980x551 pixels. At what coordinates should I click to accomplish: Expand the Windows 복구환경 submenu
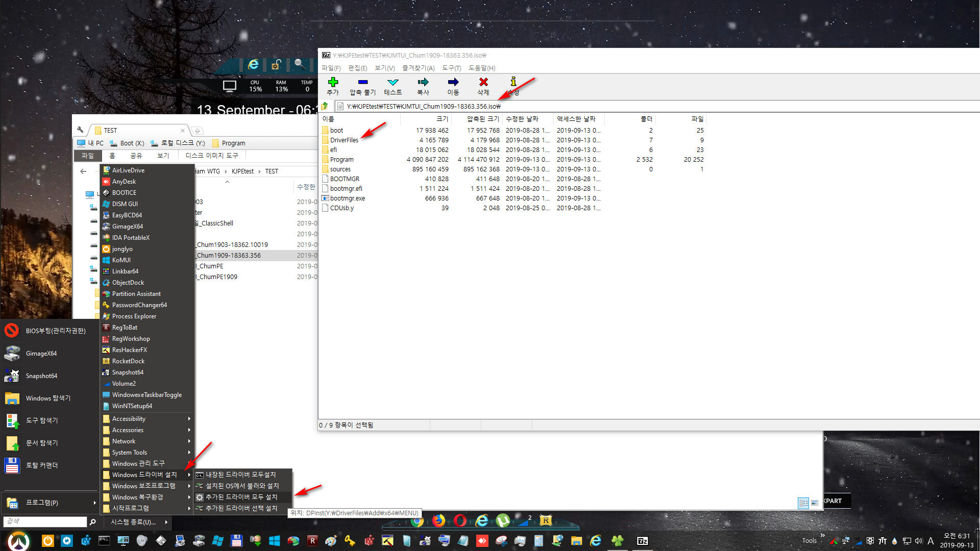click(147, 497)
